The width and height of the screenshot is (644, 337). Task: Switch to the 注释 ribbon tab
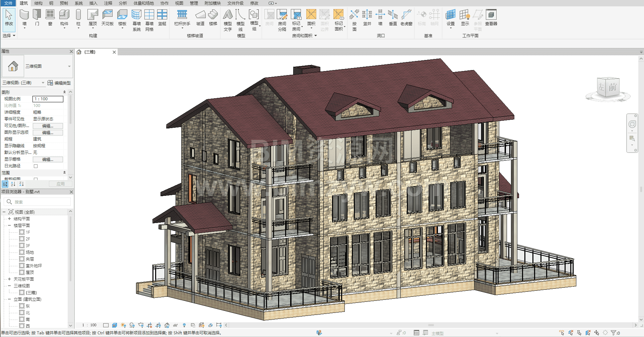(x=108, y=3)
